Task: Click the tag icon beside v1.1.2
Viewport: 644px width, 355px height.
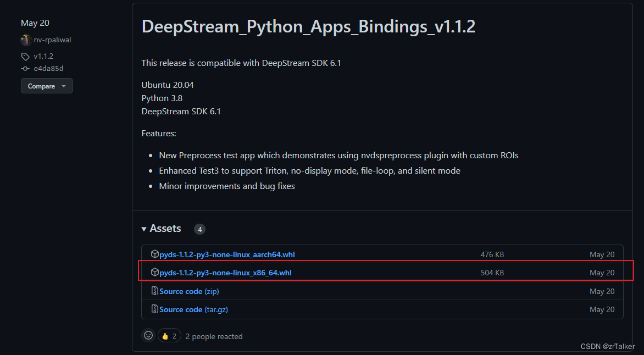Action: click(25, 56)
